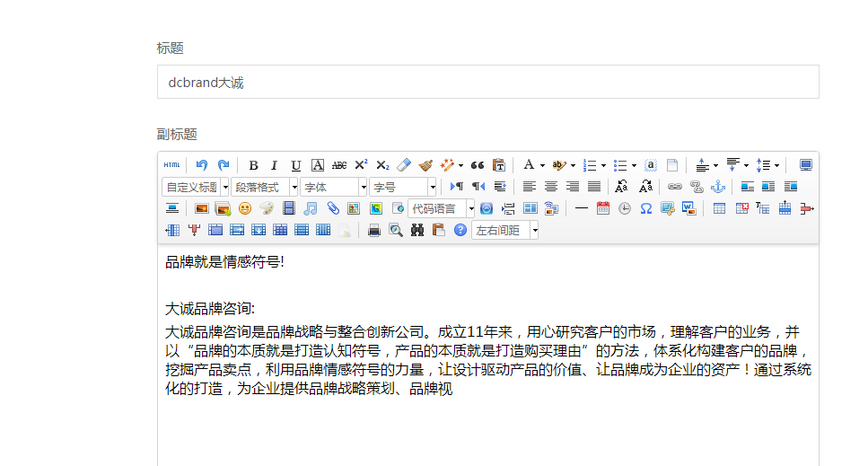Open auto-typeset options arrow
The image size is (868, 466).
[460, 165]
